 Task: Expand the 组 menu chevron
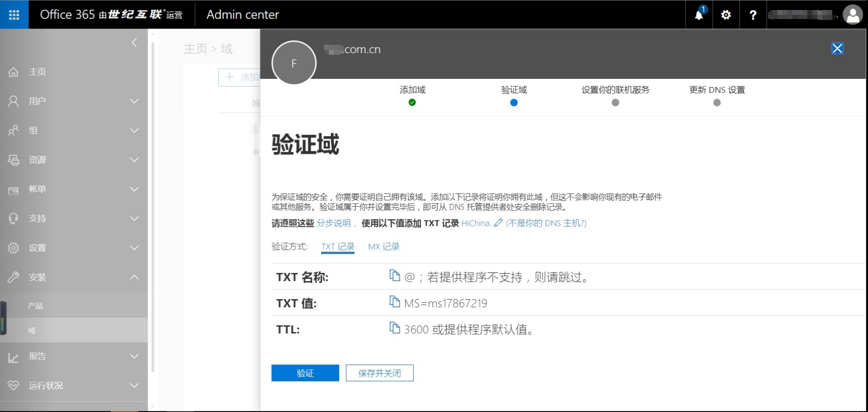[x=134, y=131]
